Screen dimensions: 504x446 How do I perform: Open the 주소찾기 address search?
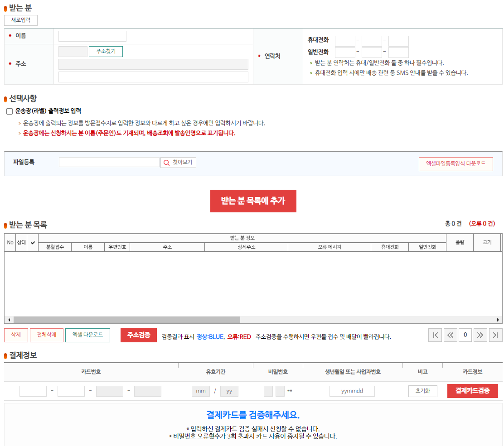[x=106, y=51]
